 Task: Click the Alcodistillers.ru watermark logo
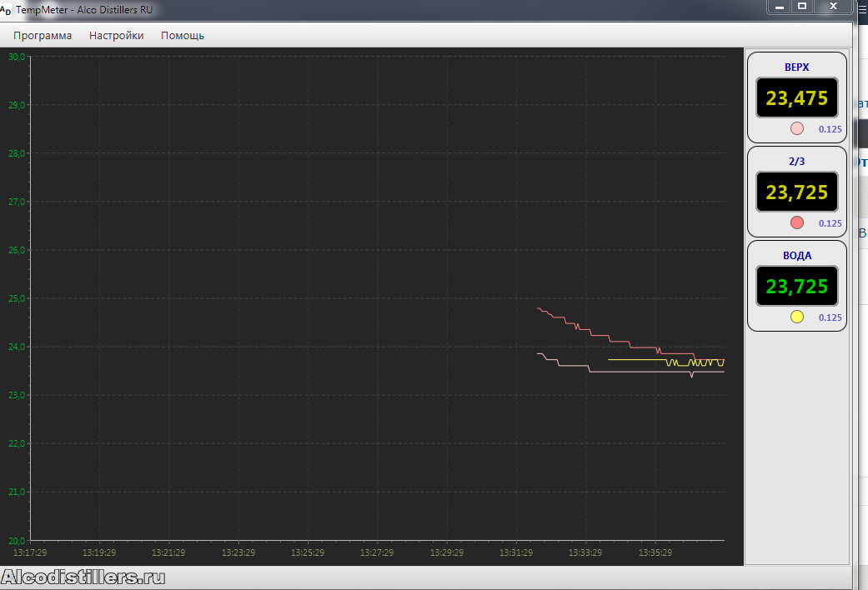tap(83, 577)
